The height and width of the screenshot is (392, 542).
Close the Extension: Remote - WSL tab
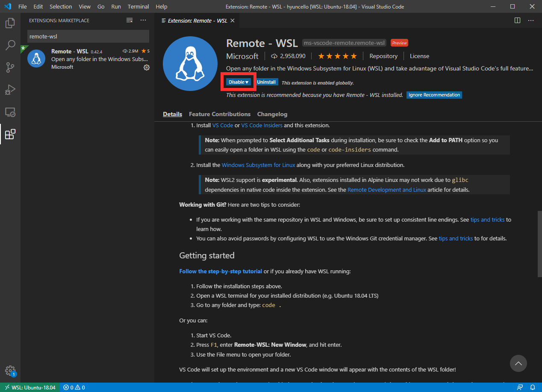[x=232, y=20]
